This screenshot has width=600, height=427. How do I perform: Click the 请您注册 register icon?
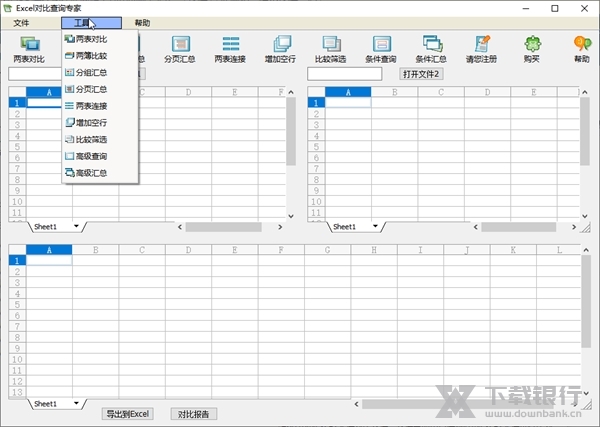pos(481,49)
